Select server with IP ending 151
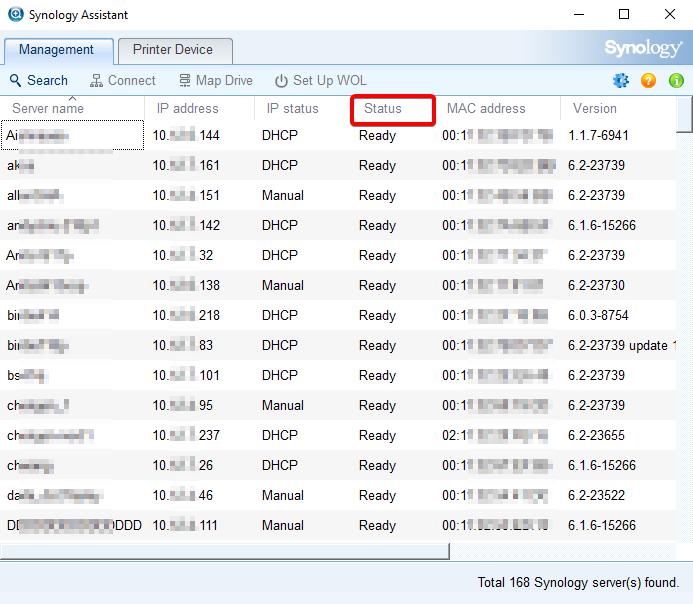 338,195
